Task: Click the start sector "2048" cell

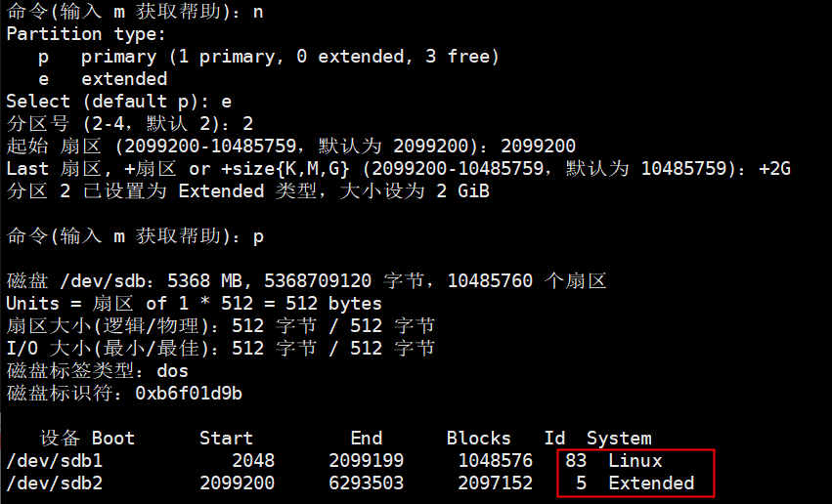Action: [x=253, y=461]
